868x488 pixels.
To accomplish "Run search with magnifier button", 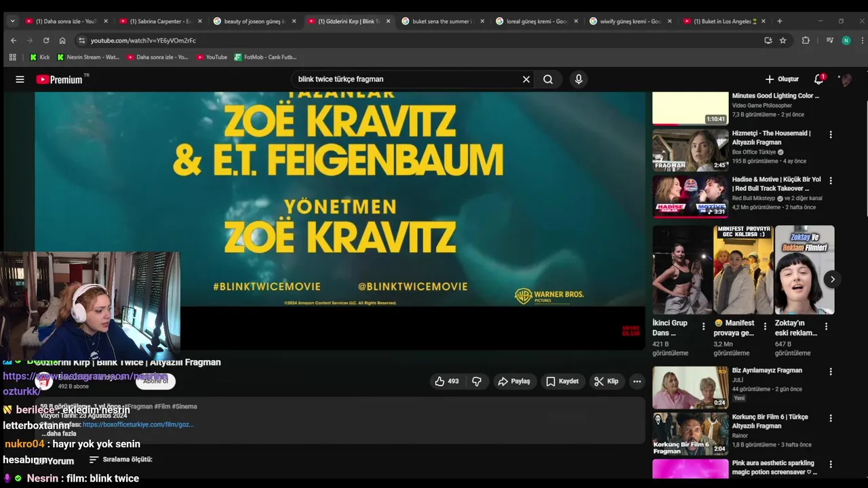I will [548, 79].
